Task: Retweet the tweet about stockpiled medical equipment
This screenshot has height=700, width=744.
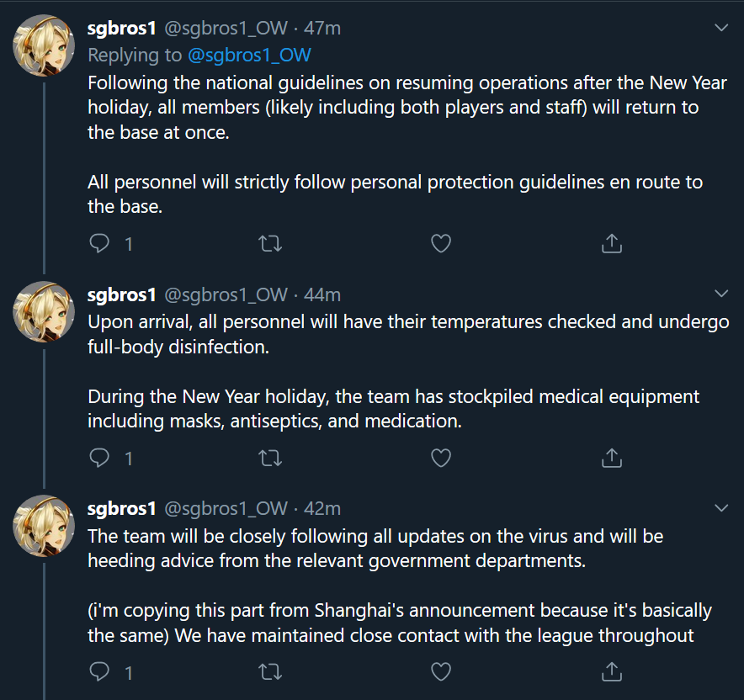Action: (x=270, y=458)
